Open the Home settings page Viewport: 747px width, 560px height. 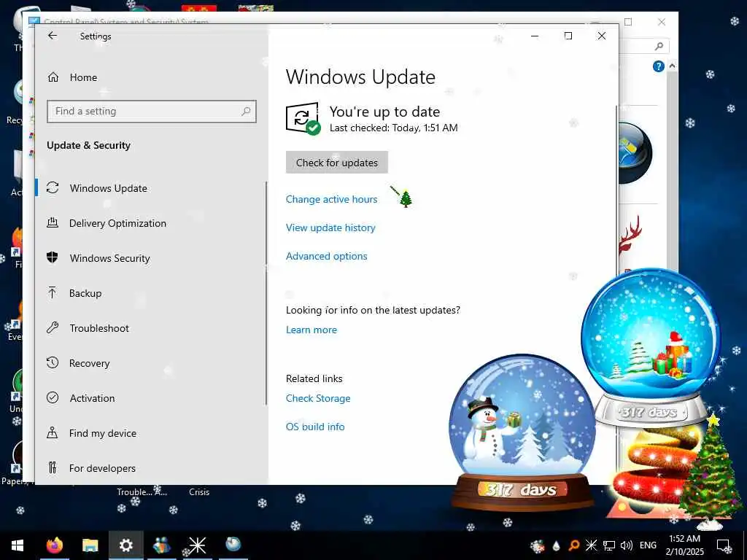[x=83, y=77]
